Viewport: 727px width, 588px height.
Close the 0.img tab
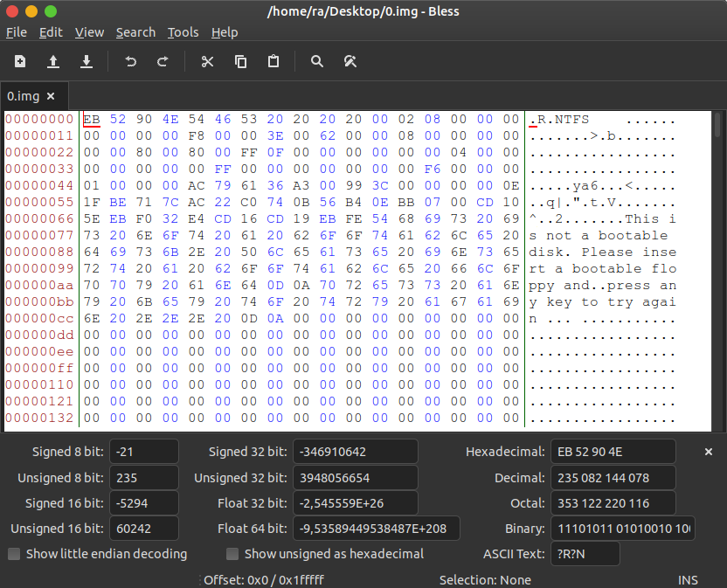pos(51,96)
